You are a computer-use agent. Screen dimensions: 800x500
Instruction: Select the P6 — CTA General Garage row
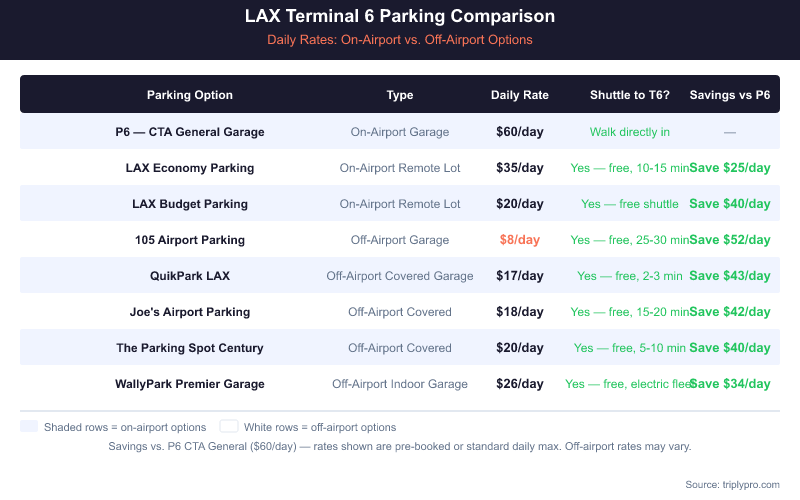pyautogui.click(x=190, y=131)
